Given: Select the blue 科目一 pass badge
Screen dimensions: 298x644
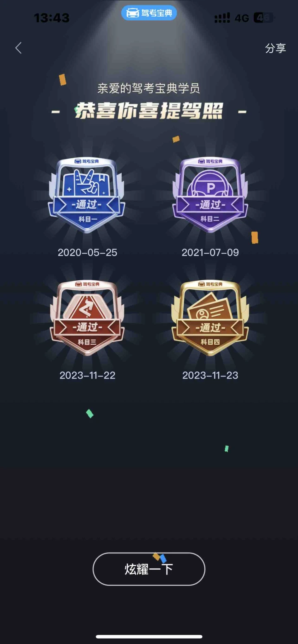Looking at the screenshot, I should (87, 195).
